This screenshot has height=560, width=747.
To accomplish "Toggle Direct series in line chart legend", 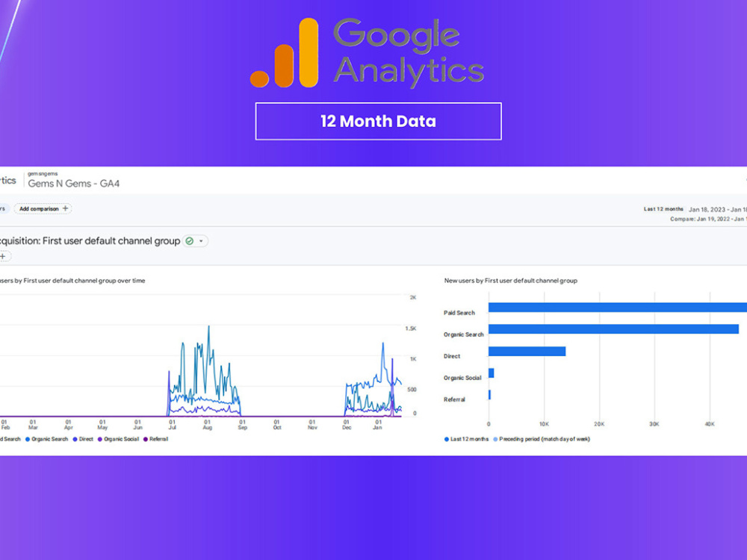I will click(x=83, y=439).
